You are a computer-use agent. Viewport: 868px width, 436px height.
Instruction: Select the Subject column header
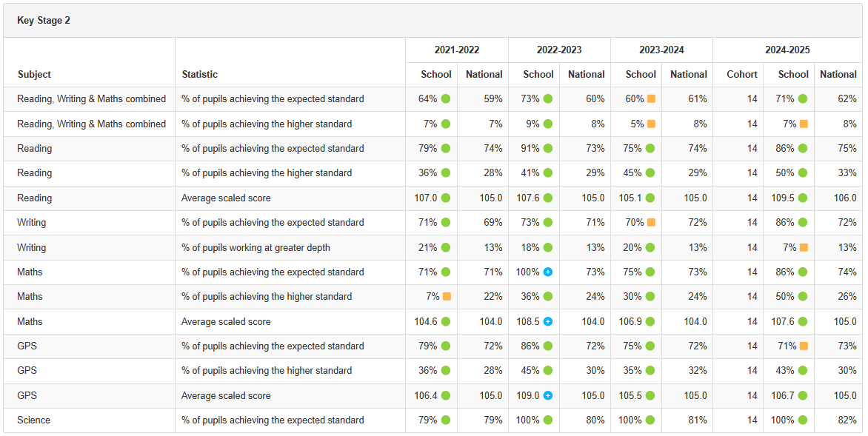34,74
